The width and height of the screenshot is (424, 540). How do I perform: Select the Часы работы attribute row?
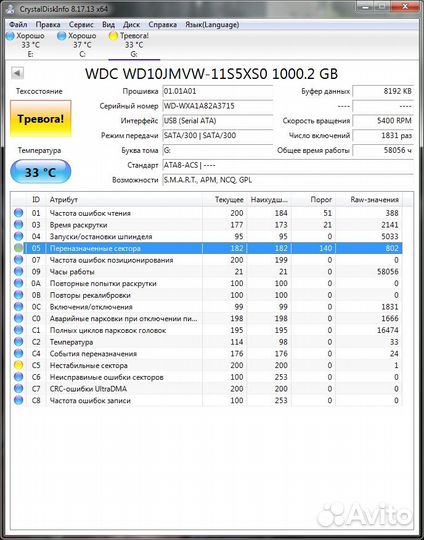click(207, 271)
